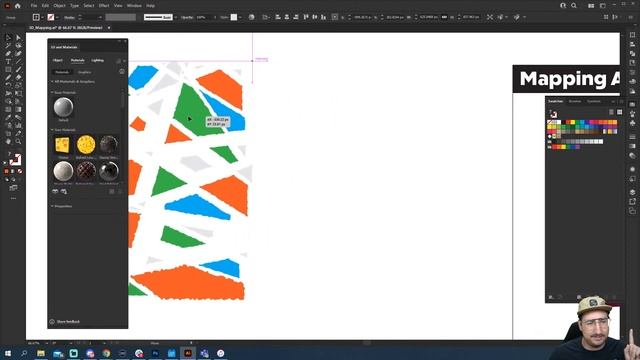Open the fill color dropdown in control bar
640x360 pixels.
pyautogui.click(x=42, y=17)
